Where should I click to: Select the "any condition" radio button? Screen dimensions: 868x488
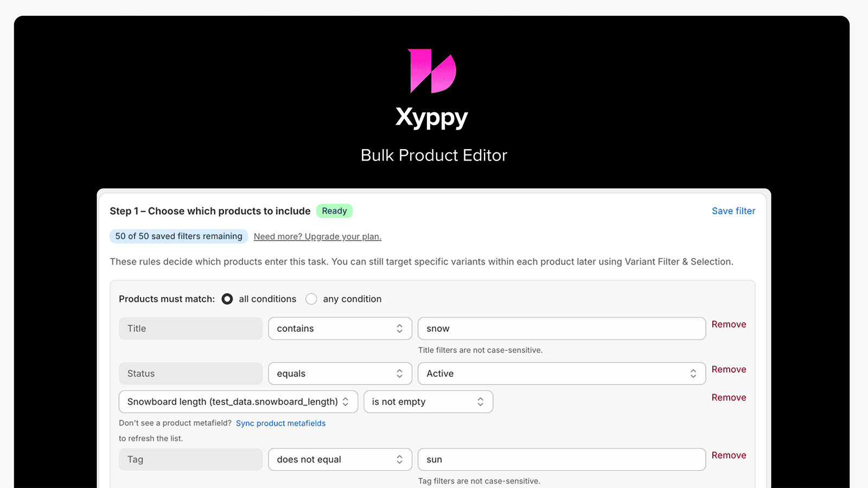(311, 299)
